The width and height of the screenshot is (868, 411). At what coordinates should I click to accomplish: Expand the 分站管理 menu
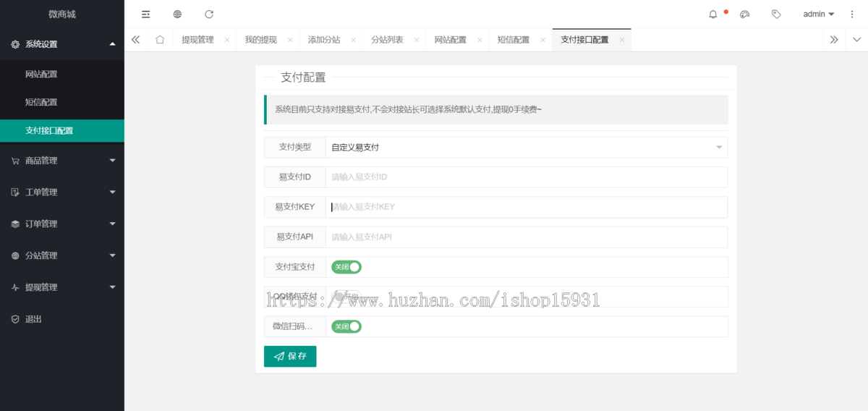pyautogui.click(x=62, y=255)
